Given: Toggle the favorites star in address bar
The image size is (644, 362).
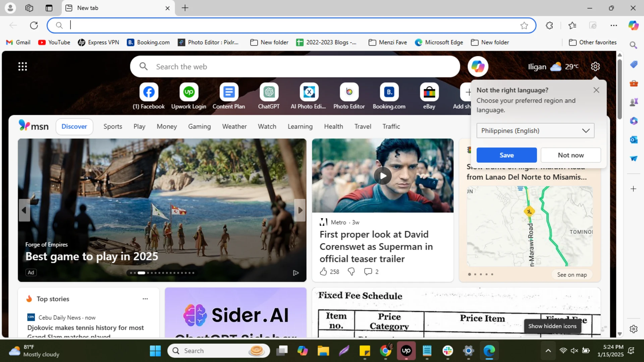Looking at the screenshot, I should (x=524, y=25).
